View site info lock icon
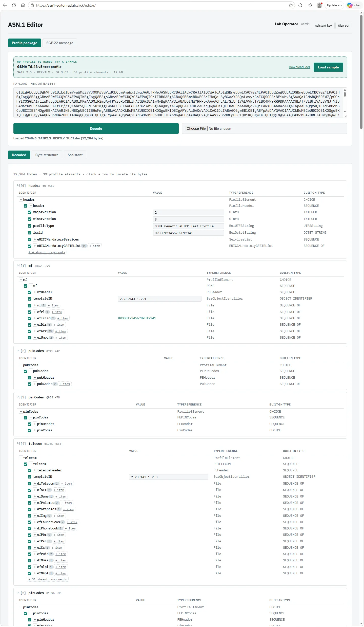The image size is (364, 627). [32, 5]
